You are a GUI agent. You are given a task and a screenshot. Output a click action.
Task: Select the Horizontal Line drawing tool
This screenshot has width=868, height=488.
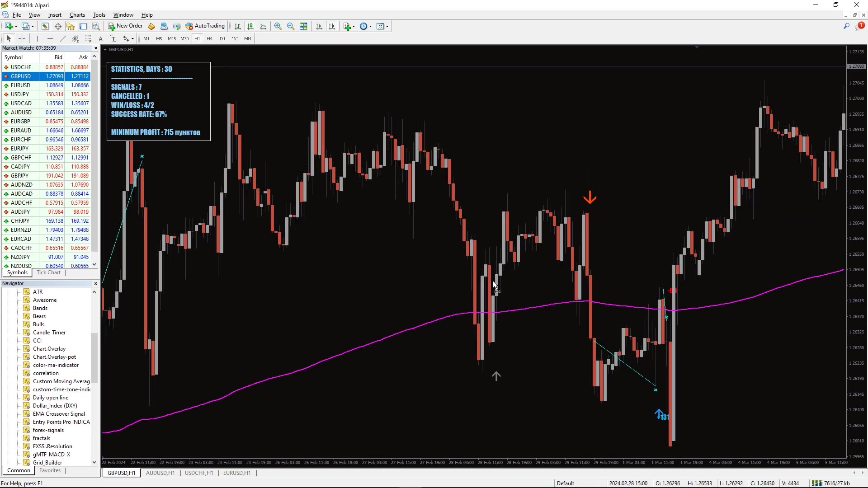pyautogui.click(x=50, y=38)
